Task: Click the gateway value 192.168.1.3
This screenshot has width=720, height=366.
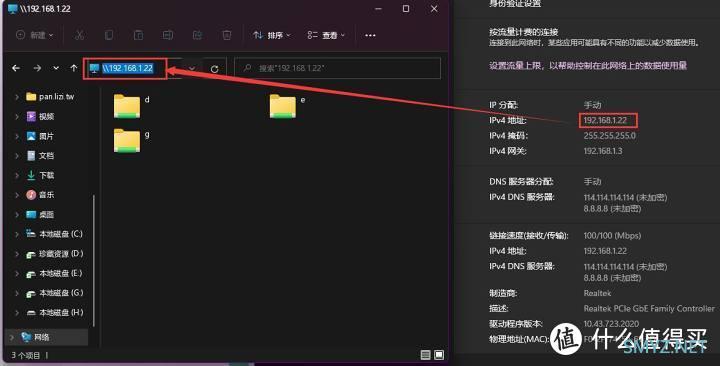Action: coord(603,151)
